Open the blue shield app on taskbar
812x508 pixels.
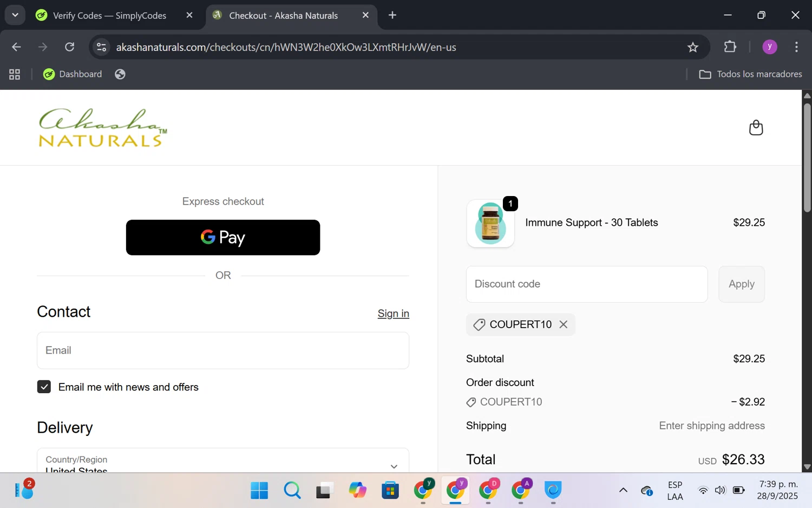(x=553, y=491)
